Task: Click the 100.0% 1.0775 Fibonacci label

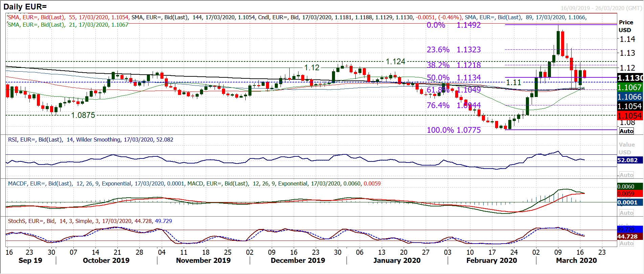Action: pyautogui.click(x=453, y=130)
